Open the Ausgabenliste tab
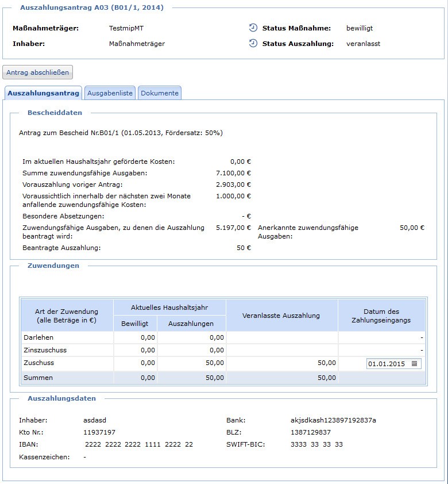This screenshot has width=448, height=484. coord(110,93)
